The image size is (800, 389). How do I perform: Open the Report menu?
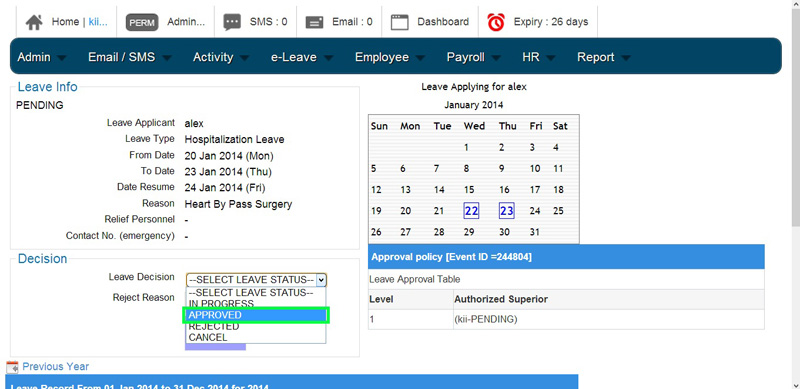point(604,57)
